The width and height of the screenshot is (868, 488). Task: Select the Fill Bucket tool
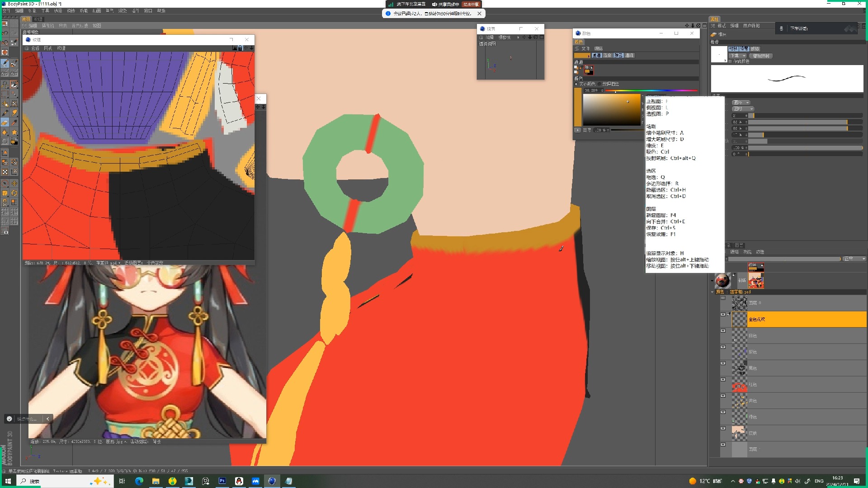tap(5, 132)
